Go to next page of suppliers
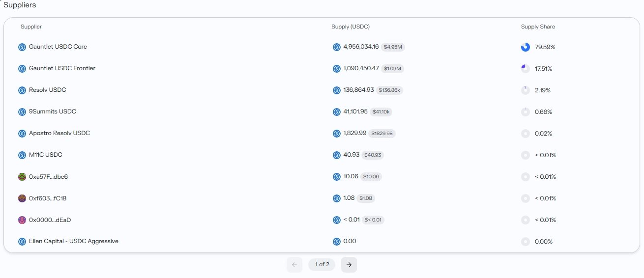This screenshot has width=644, height=278. pyautogui.click(x=349, y=265)
